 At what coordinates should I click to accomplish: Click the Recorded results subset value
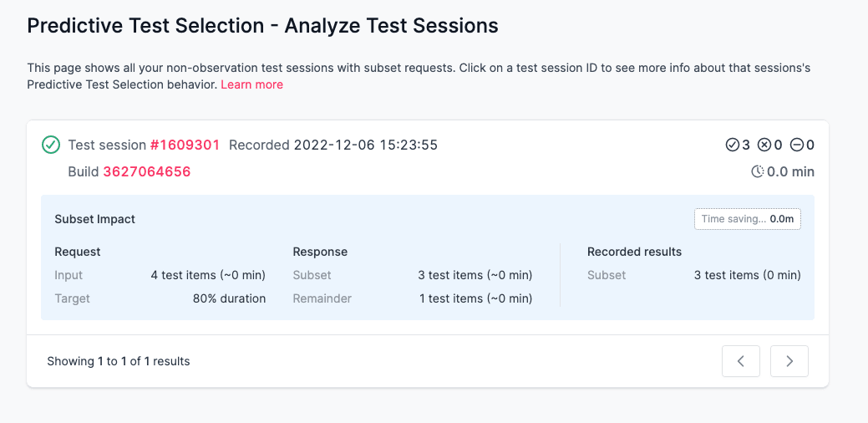(747, 275)
